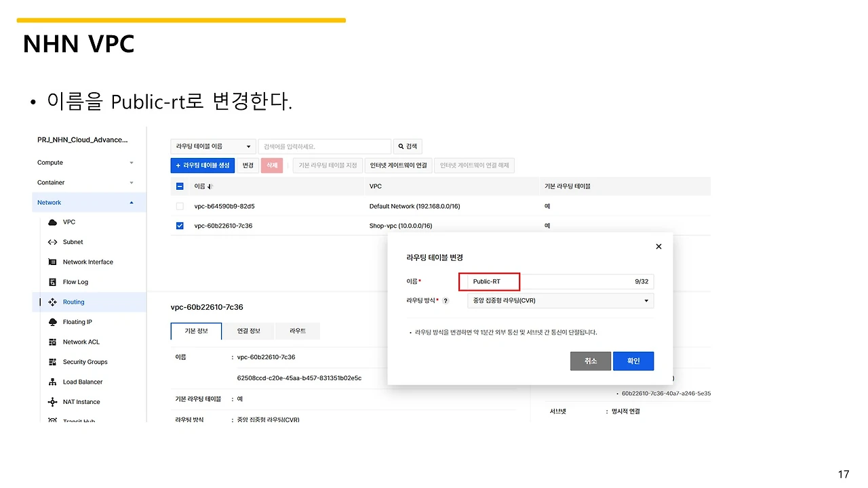Click the Routing icon in sidebar
Viewport: 868px width, 488px height.
coord(52,302)
